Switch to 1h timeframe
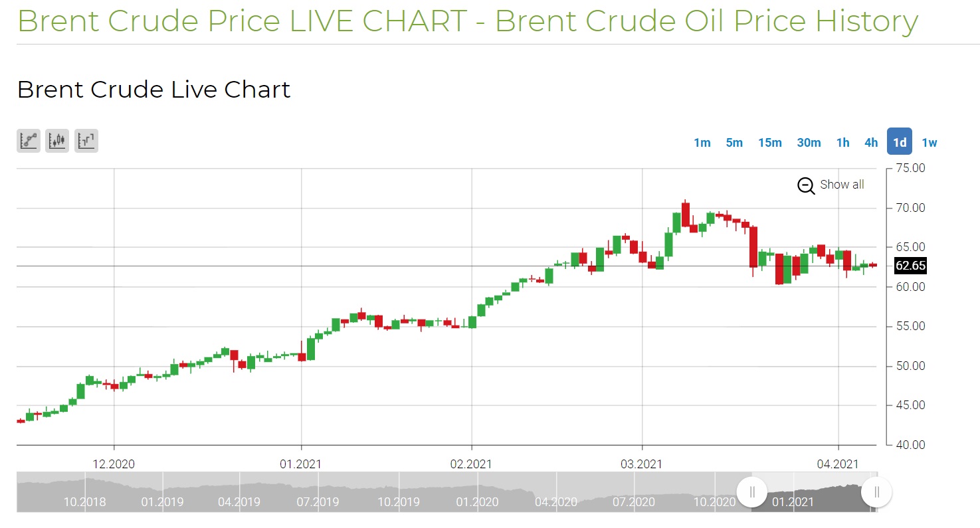The width and height of the screenshot is (980, 528). point(842,143)
